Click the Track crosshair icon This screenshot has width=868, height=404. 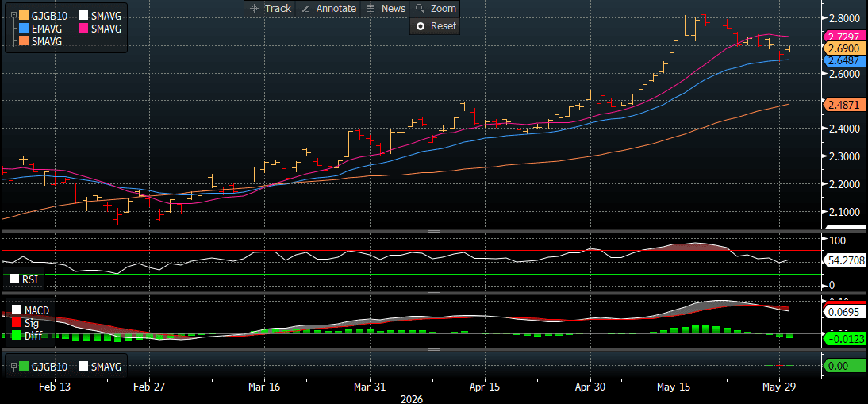(254, 8)
